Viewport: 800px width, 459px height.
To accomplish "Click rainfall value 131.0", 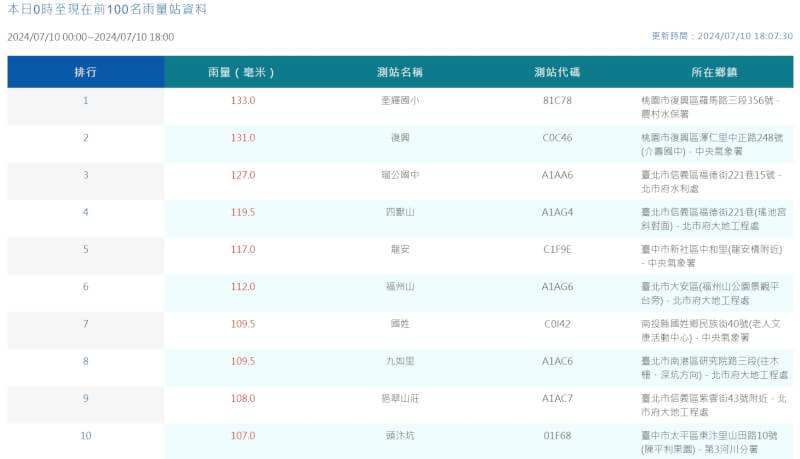I will coord(243,138).
